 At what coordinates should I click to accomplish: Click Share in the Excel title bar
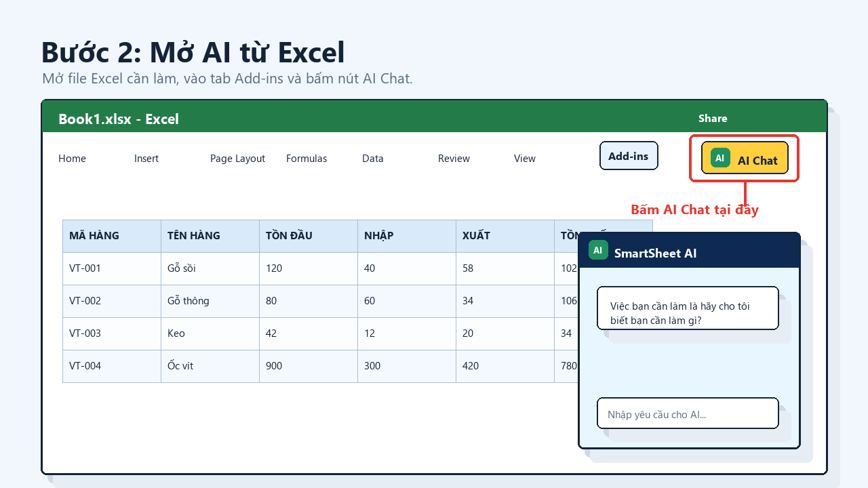[713, 118]
